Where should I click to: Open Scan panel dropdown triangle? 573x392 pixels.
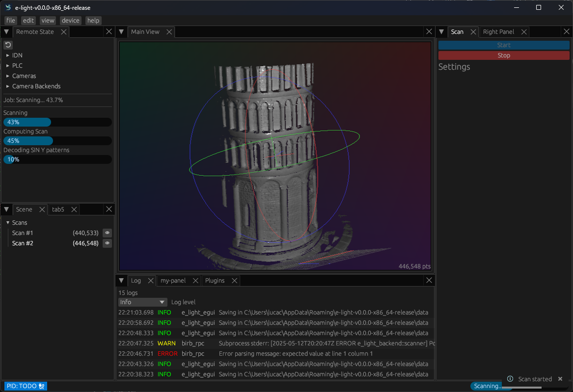click(441, 32)
